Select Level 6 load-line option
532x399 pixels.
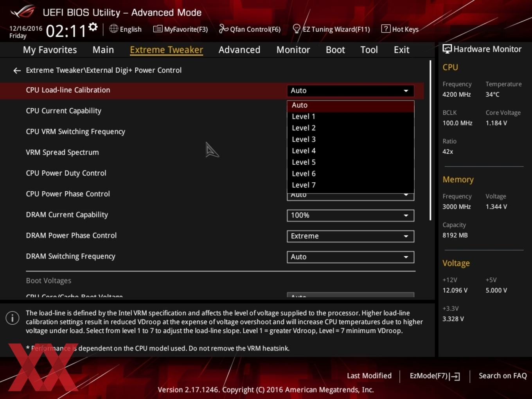[x=350, y=174]
